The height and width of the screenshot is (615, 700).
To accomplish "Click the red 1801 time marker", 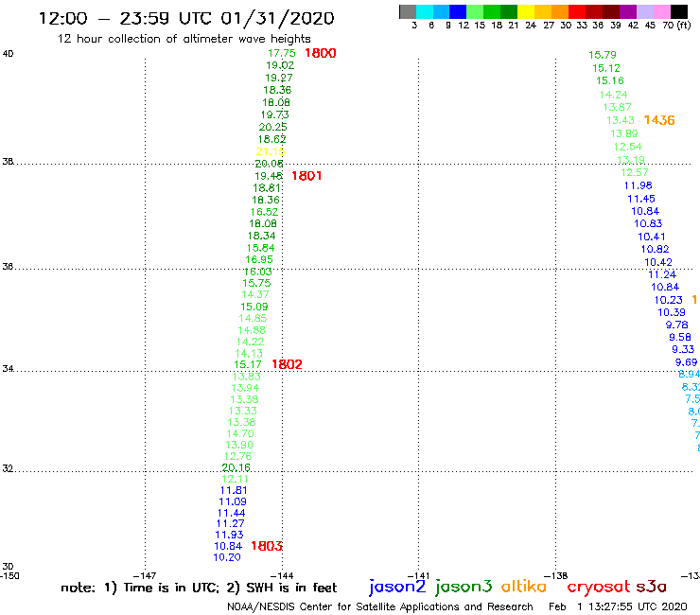I will pyautogui.click(x=306, y=176).
